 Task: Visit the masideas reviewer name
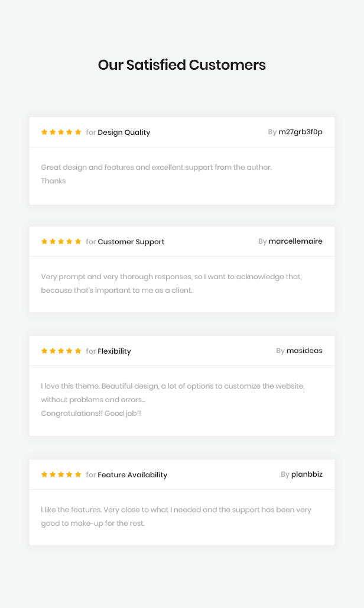coord(304,351)
